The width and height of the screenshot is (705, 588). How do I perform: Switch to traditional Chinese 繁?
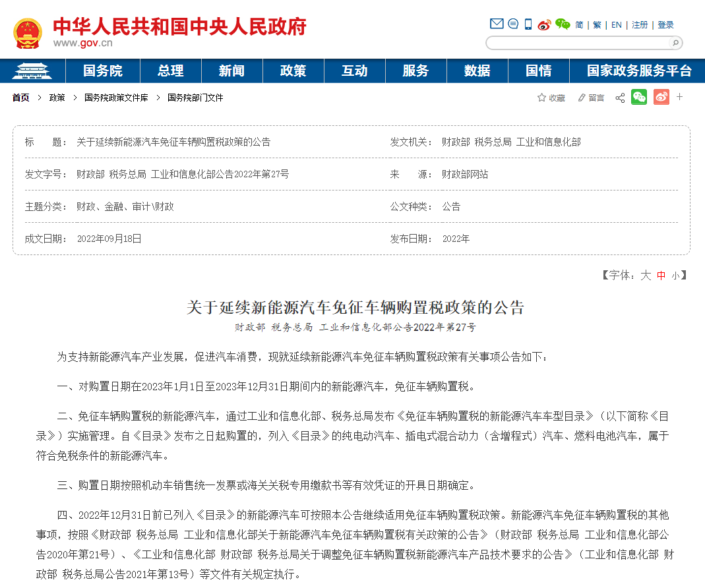coord(597,25)
